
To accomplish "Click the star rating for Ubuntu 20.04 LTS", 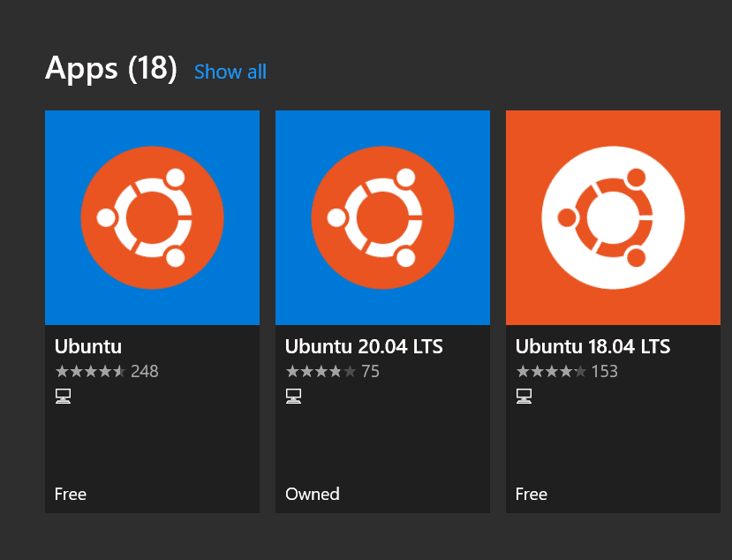I will (321, 372).
